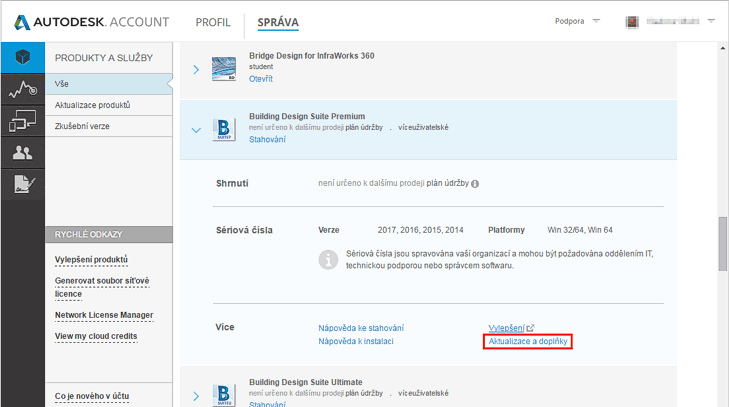Open Vylepšení produktů quick link
729x407 pixels.
[91, 260]
